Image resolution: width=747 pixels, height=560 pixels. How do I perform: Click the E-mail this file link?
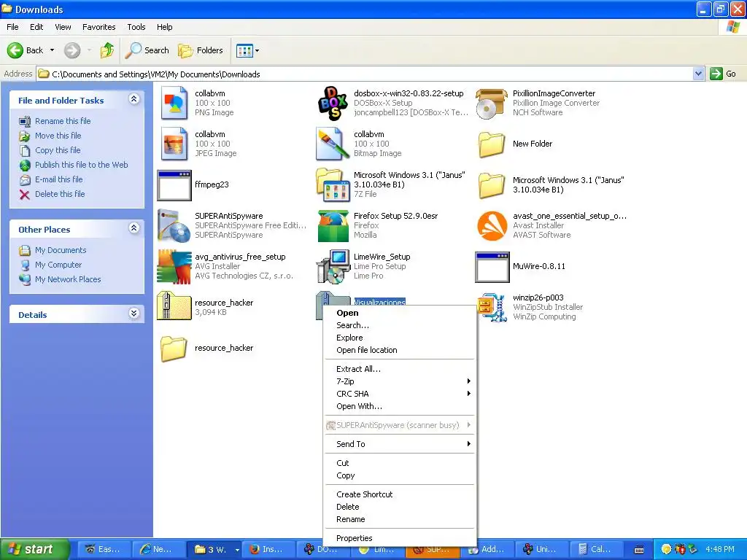pos(58,179)
